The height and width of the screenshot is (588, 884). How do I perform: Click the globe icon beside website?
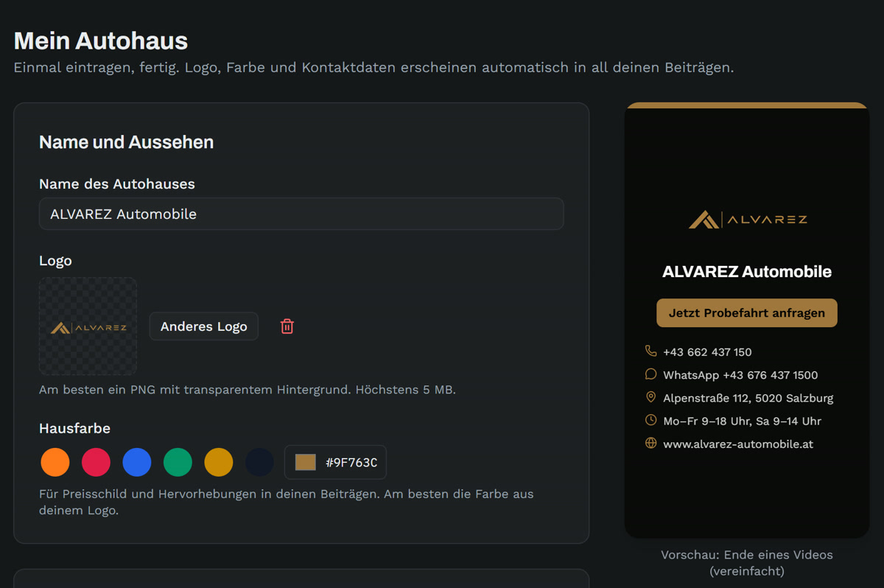point(650,444)
